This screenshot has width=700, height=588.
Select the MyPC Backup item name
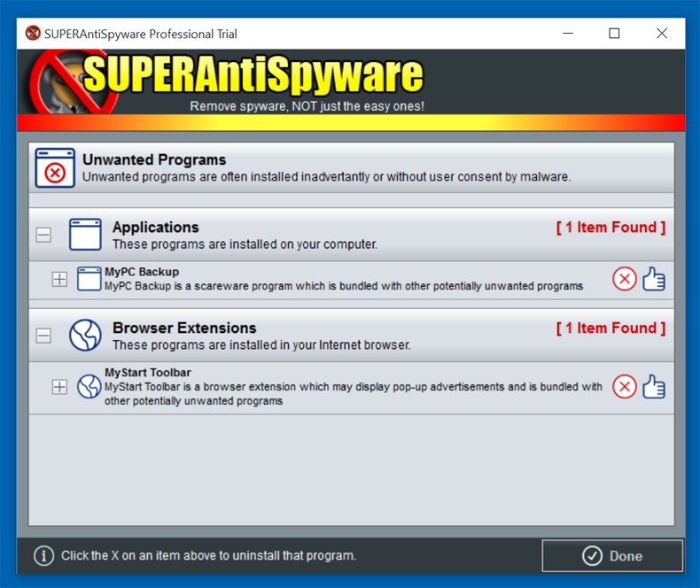pyautogui.click(x=142, y=272)
